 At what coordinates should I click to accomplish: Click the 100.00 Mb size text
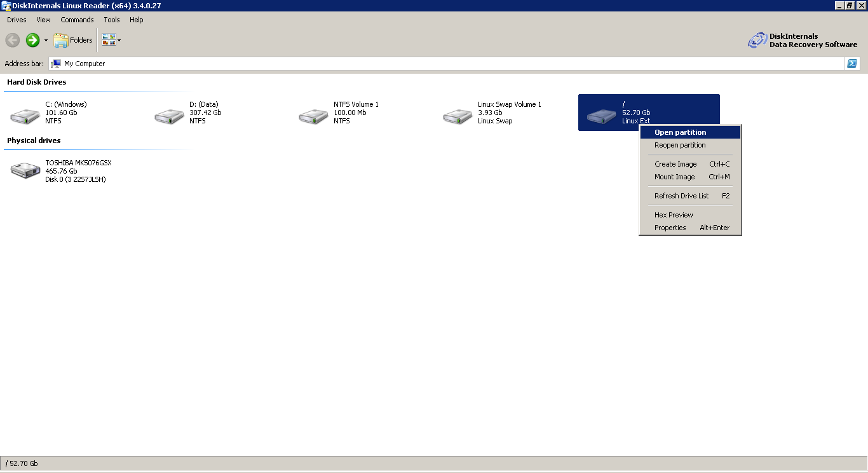[349, 113]
